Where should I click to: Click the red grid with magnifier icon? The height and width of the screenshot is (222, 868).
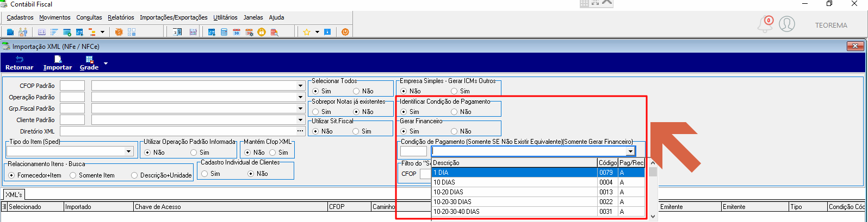pyautogui.click(x=274, y=32)
